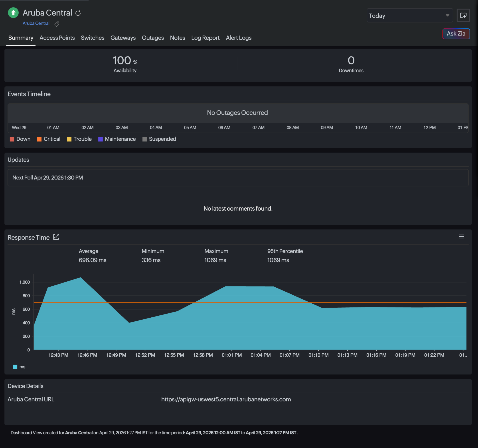Screen dimensions: 478x448
Task: Open the Aruba Central blue link
Action: click(36, 23)
